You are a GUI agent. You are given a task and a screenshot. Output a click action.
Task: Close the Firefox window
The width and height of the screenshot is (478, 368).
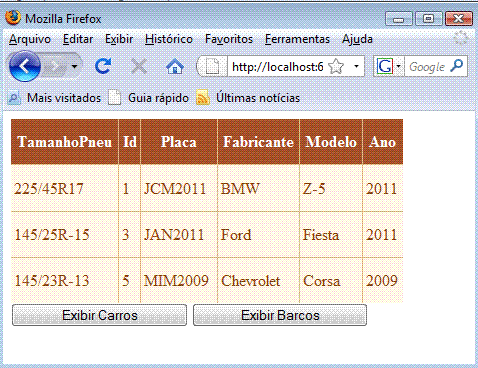tap(459, 19)
